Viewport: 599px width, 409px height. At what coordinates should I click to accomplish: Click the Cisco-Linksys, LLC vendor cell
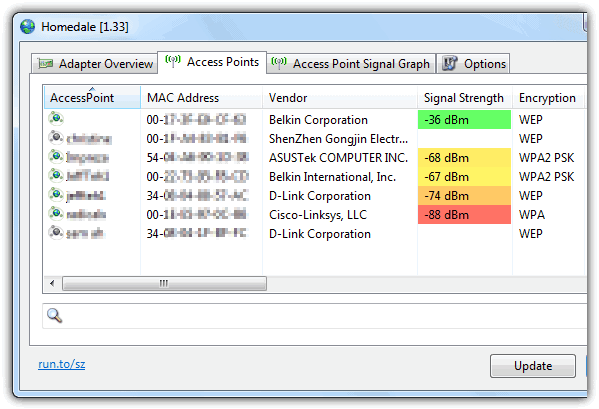click(x=318, y=215)
